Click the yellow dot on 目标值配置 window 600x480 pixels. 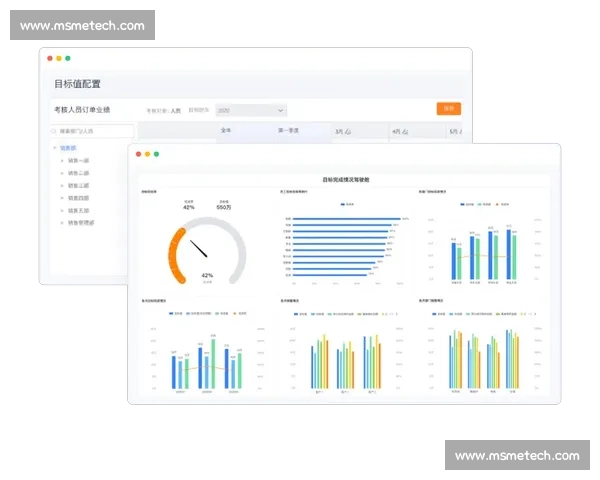[x=59, y=59]
